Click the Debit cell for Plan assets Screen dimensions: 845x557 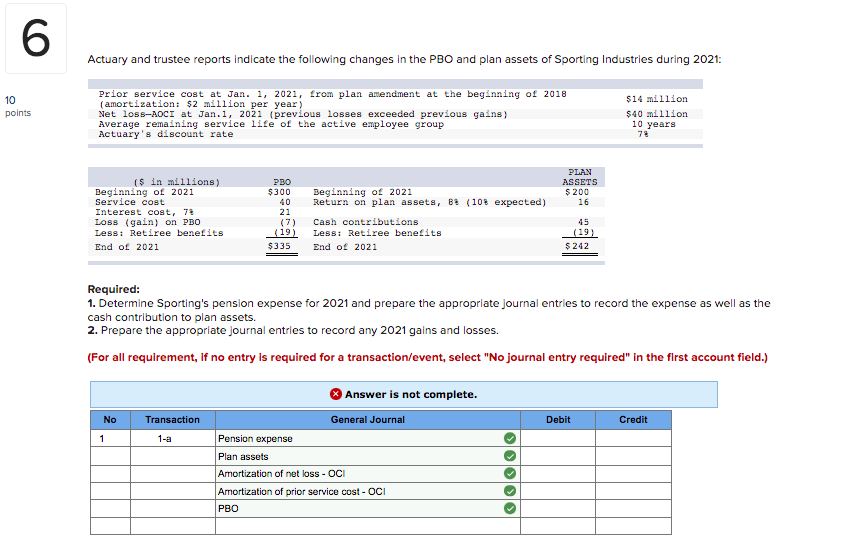tap(558, 456)
